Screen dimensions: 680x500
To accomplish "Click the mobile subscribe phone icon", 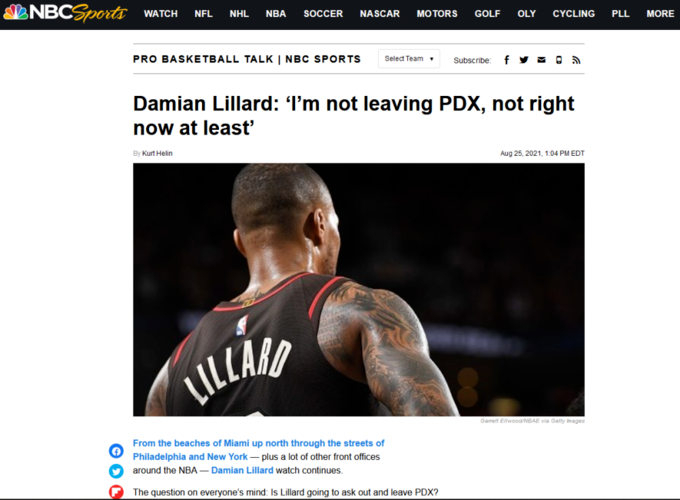I will 559,60.
